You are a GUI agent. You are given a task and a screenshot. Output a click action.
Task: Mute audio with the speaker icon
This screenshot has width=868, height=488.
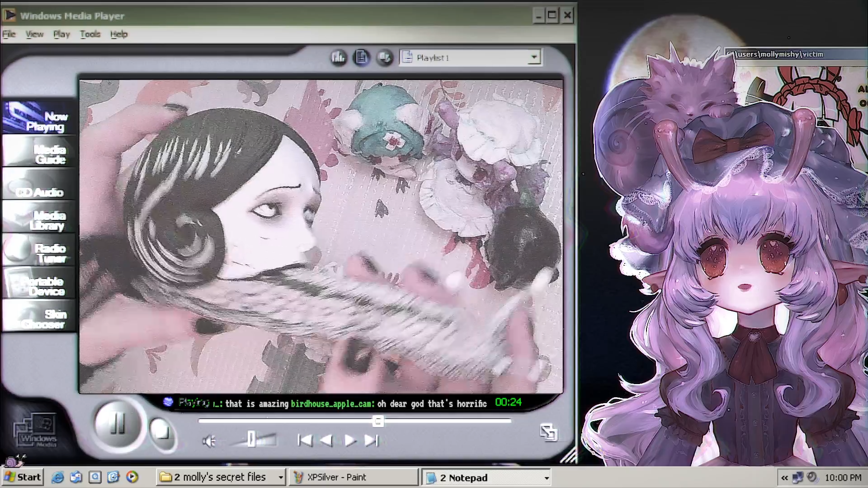pyautogui.click(x=209, y=441)
